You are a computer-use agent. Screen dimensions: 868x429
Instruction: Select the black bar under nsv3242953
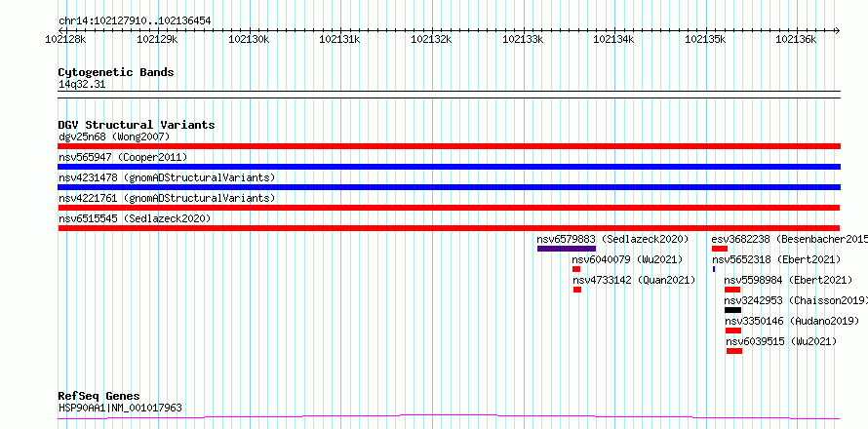(733, 310)
